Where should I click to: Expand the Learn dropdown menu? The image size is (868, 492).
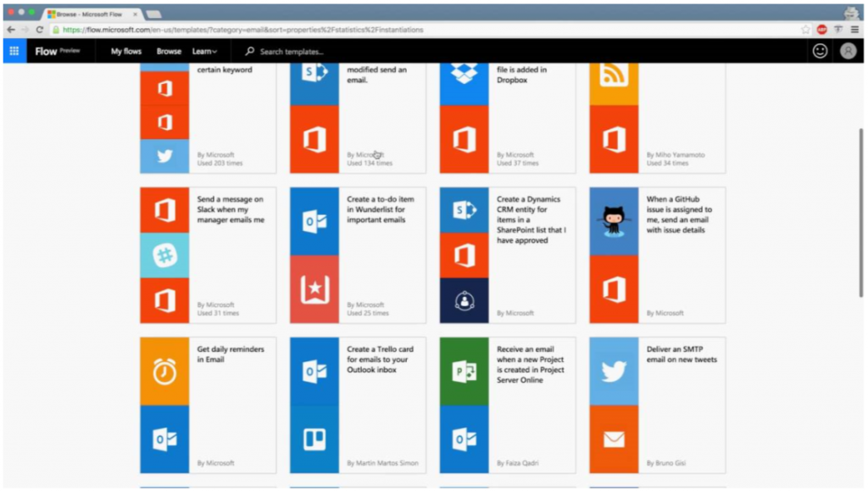click(204, 52)
